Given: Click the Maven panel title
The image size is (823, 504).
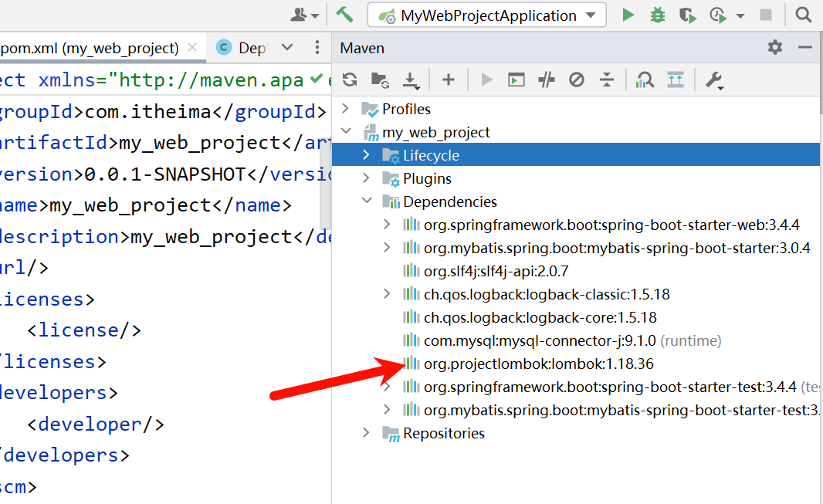Looking at the screenshot, I should (x=362, y=49).
